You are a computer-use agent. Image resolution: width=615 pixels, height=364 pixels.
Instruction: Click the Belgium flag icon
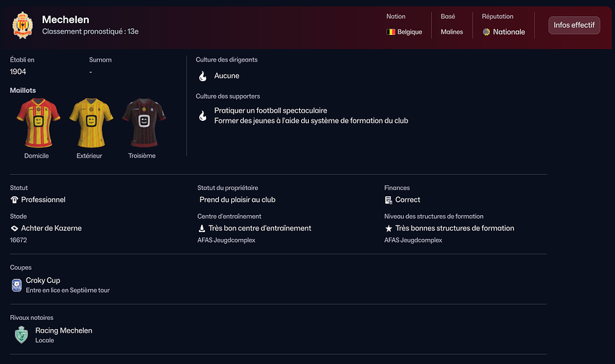pos(391,32)
